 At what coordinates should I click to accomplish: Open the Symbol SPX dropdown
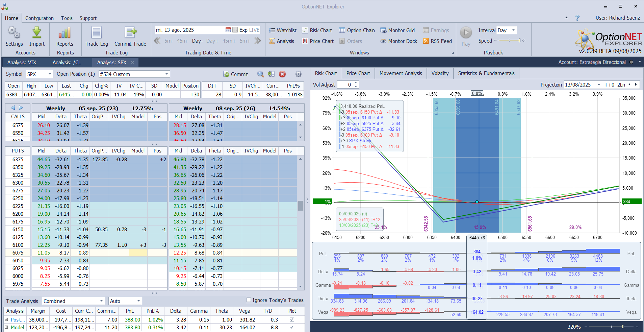pyautogui.click(x=50, y=74)
